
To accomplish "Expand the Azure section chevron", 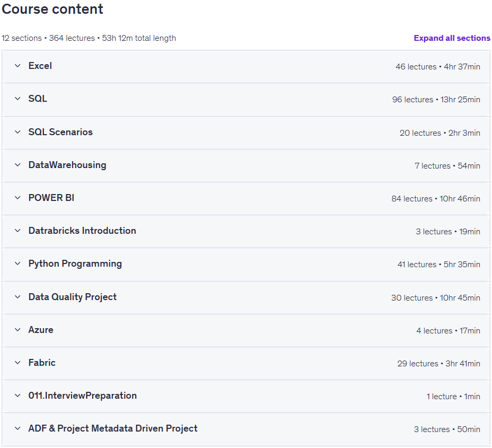I will 17,330.
